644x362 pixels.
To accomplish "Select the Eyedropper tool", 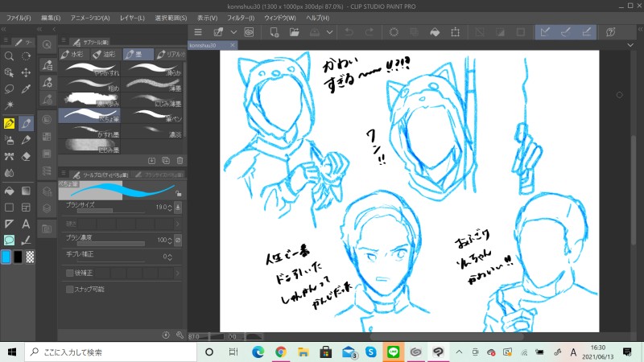I will click(x=26, y=89).
